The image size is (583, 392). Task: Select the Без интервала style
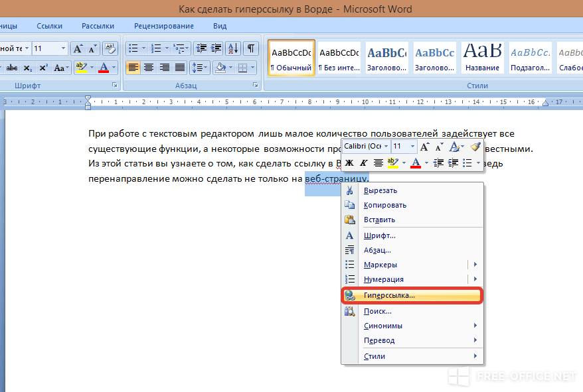click(x=339, y=58)
